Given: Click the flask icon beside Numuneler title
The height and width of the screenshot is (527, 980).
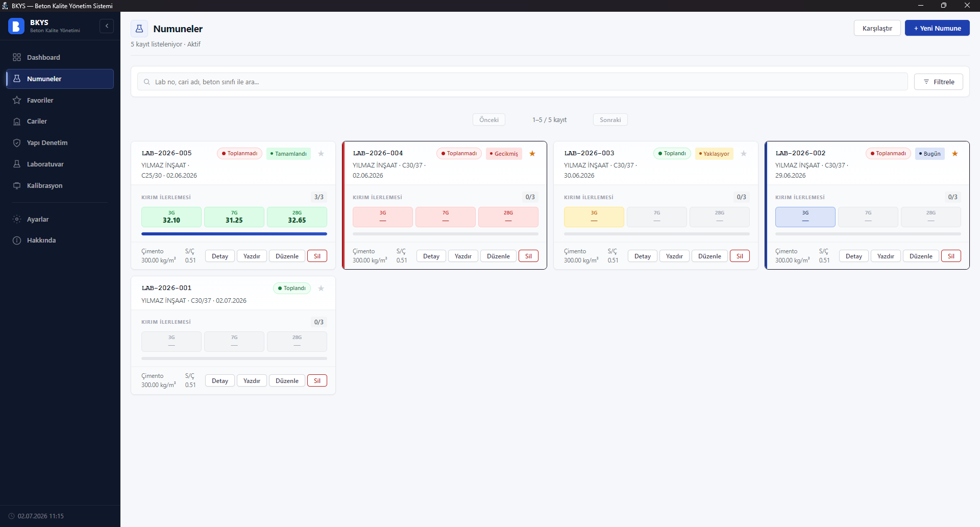Looking at the screenshot, I should [x=139, y=29].
